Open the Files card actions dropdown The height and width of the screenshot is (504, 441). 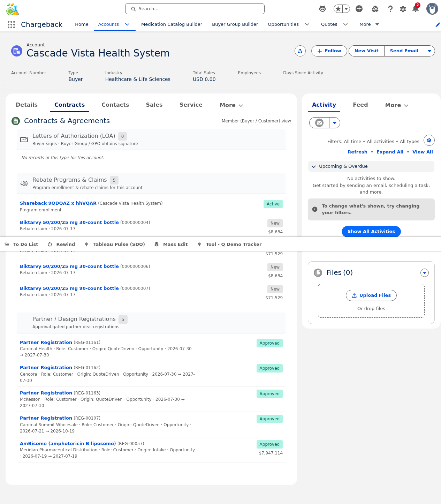pos(425,273)
